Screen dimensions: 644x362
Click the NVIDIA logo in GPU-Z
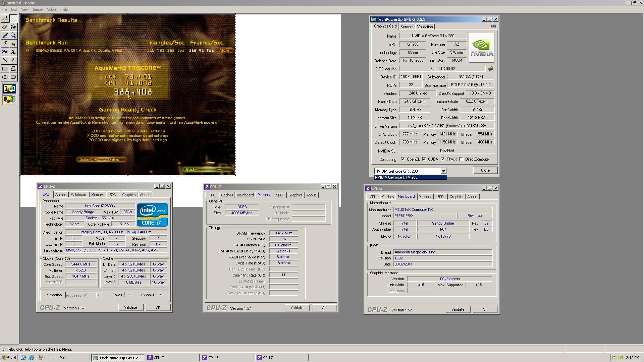click(x=482, y=48)
